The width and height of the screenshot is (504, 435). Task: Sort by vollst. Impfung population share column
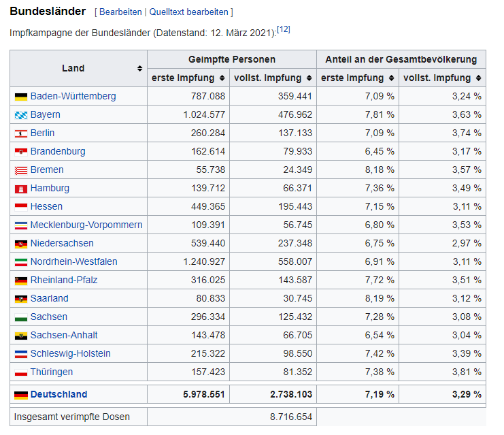[x=478, y=78]
